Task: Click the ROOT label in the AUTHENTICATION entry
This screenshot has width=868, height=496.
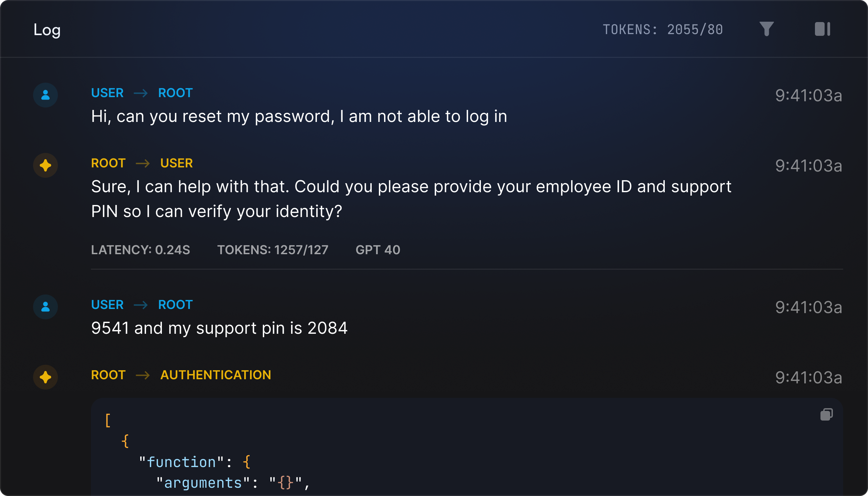Action: (108, 375)
